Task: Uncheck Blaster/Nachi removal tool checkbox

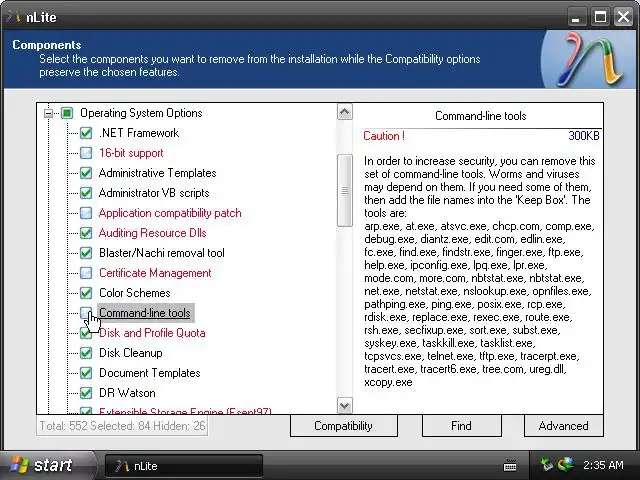Action: 86,253
